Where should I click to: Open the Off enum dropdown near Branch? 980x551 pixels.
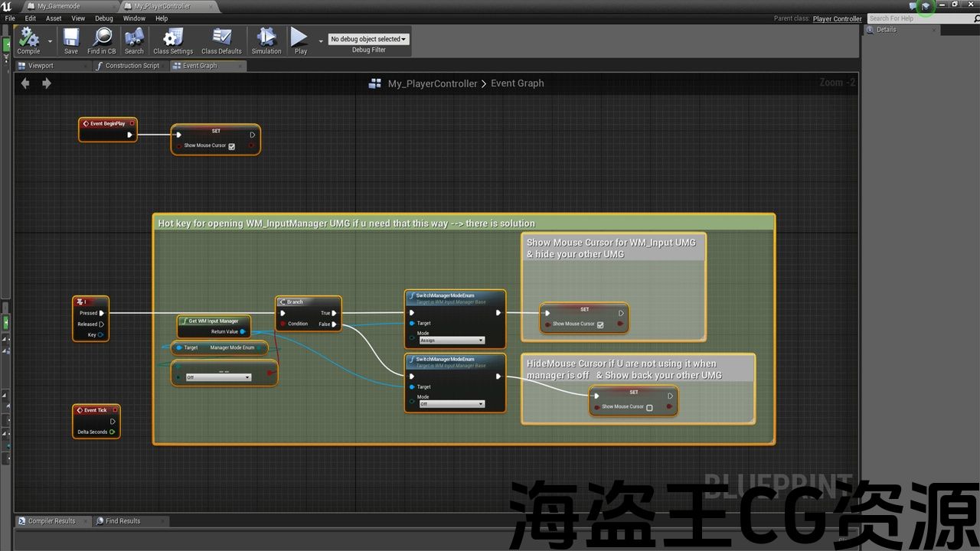218,377
